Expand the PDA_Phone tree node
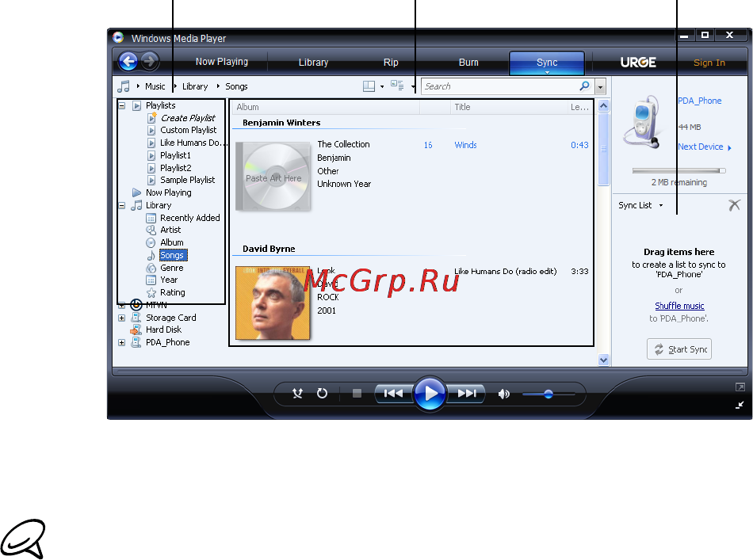This screenshot has height=560, width=753. coord(122,343)
